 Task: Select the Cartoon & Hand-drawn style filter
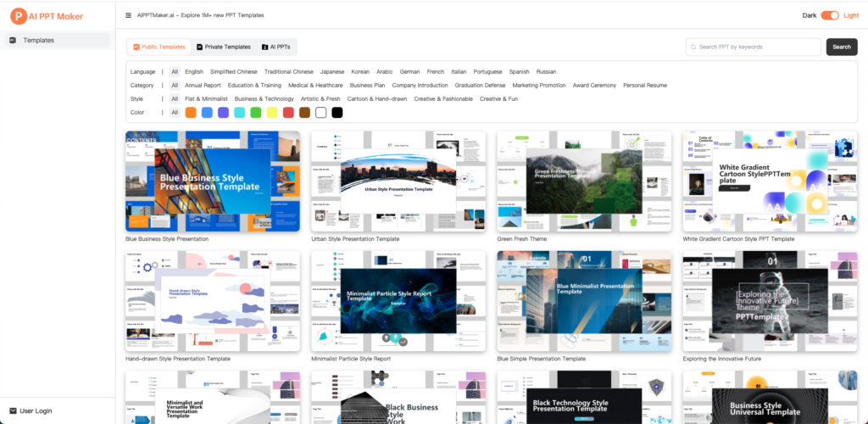(x=377, y=98)
